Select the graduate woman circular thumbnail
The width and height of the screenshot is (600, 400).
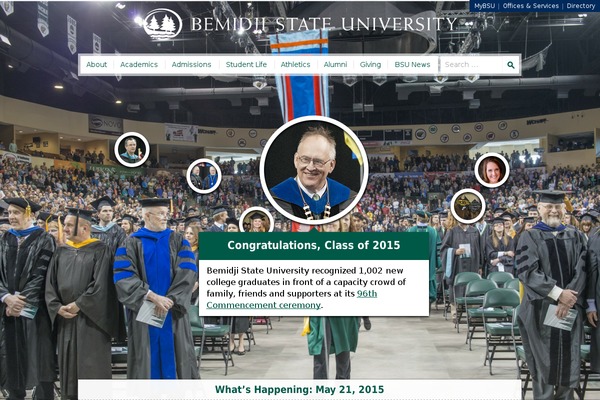[x=256, y=220]
